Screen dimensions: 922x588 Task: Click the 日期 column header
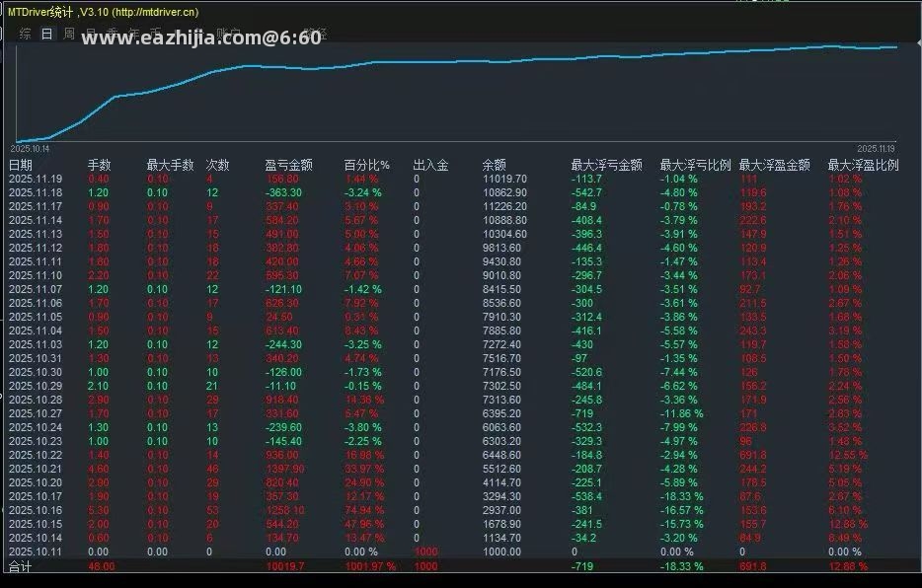point(20,165)
